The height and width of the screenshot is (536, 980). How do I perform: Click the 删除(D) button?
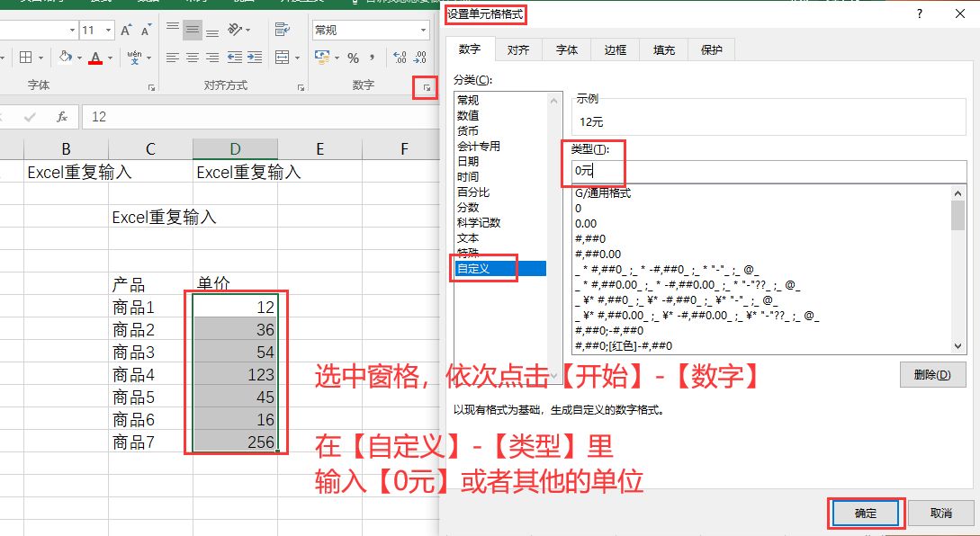[932, 375]
